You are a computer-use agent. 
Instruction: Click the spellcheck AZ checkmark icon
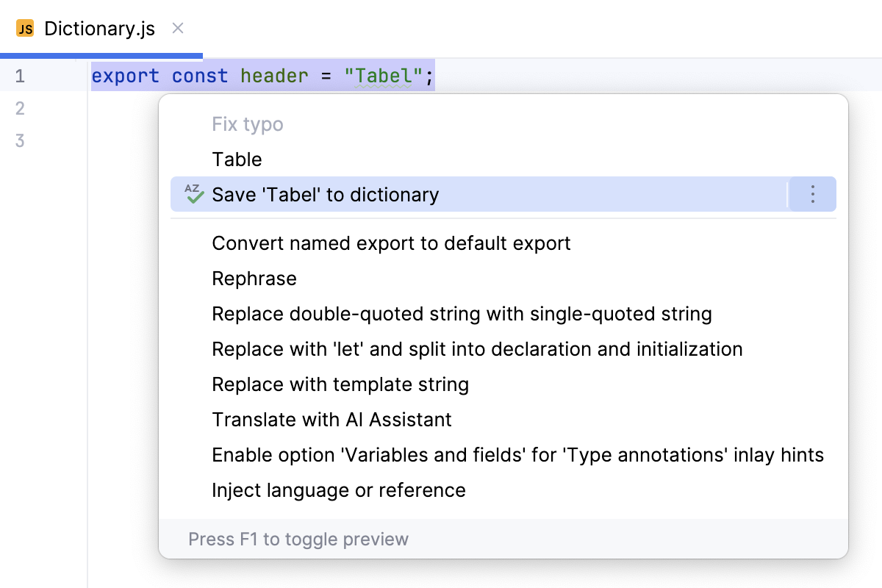click(x=194, y=194)
